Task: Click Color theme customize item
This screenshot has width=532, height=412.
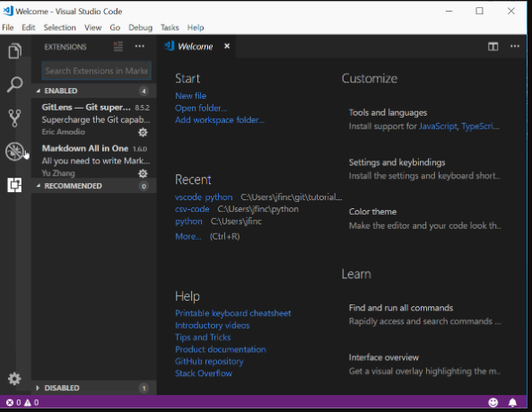Action: [x=424, y=218]
